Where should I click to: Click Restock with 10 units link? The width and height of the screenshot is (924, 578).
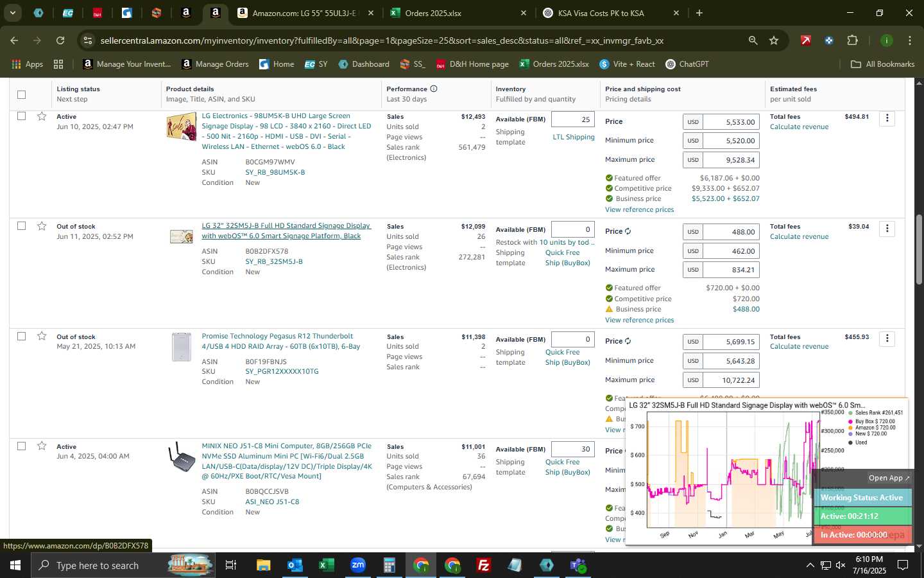pos(567,242)
